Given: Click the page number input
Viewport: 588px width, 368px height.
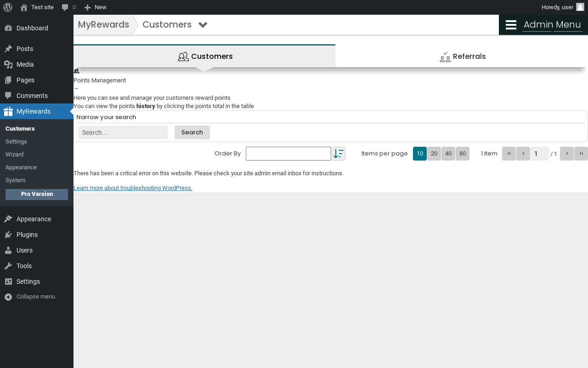Looking at the screenshot, I should click(x=540, y=154).
